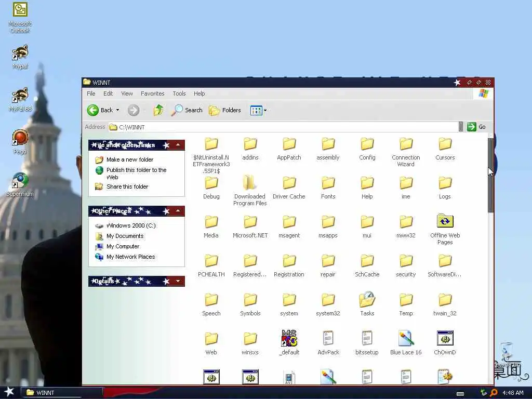Select the Blue Lace 16 bitmap

[406, 343]
